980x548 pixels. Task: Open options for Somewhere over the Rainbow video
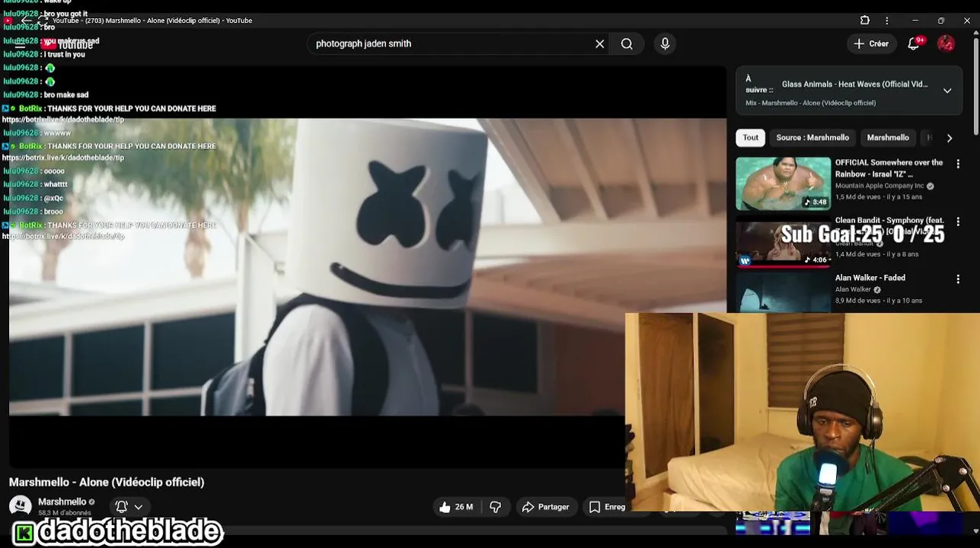pos(958,164)
